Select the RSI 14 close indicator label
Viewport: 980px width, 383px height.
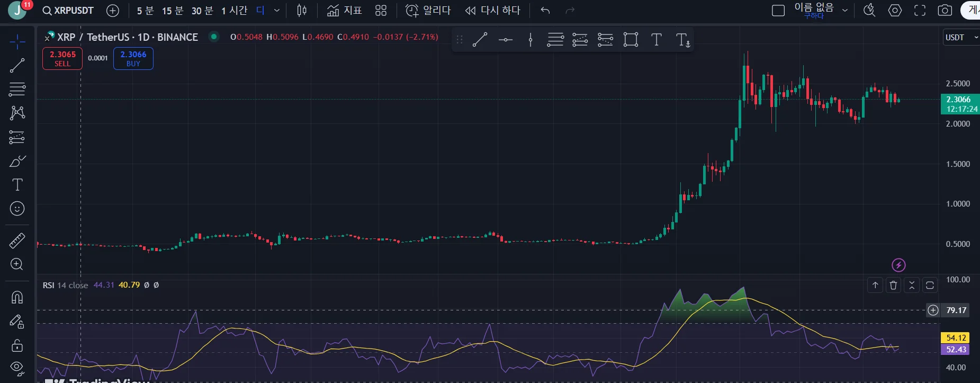click(x=66, y=285)
